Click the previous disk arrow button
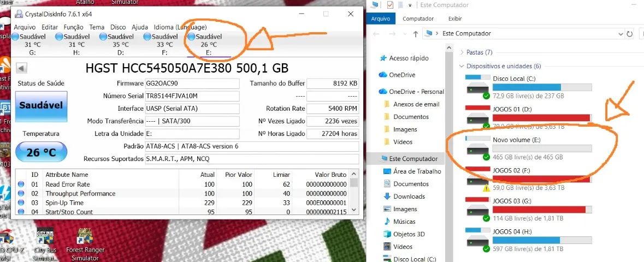Viewport: 644px width, 262px height. click(21, 68)
